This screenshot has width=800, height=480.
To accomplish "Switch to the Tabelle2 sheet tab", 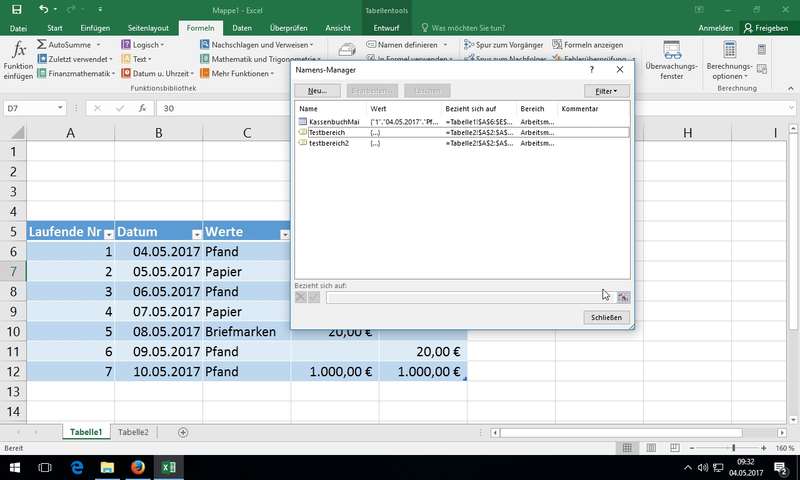I will (x=133, y=432).
